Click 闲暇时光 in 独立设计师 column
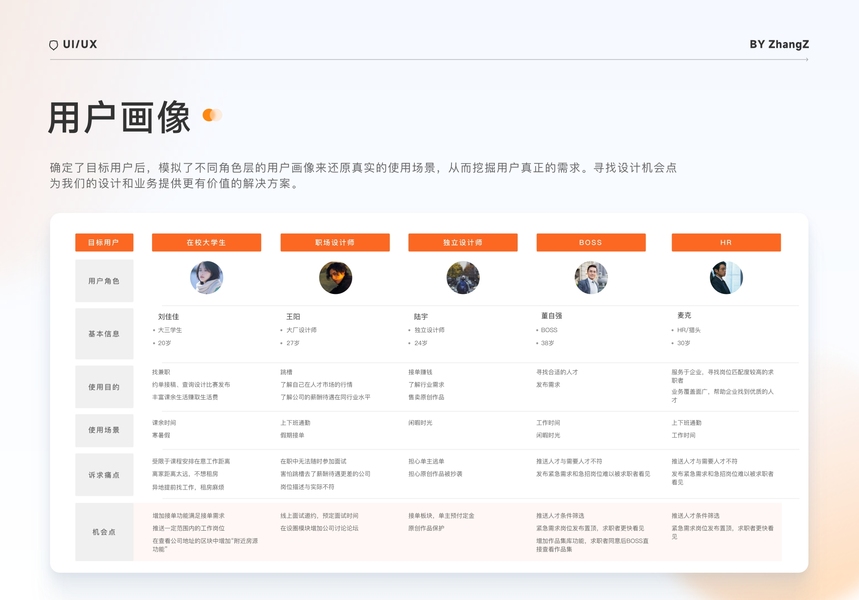Viewport: 859px width, 600px height. tap(420, 423)
